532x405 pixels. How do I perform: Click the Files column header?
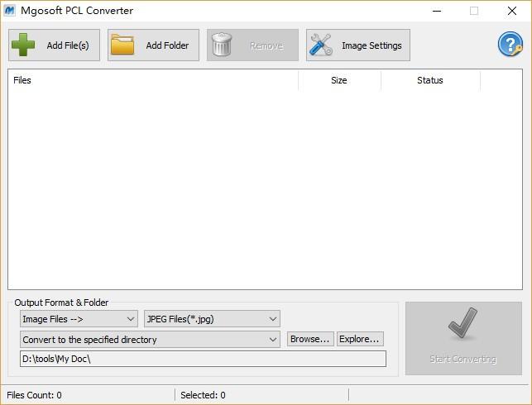(x=153, y=80)
